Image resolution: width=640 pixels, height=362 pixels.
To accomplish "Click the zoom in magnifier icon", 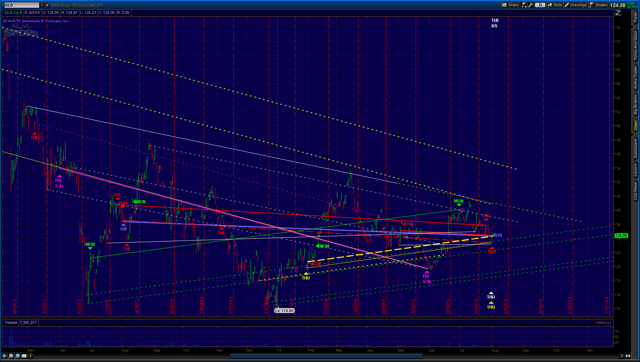I will pyautogui.click(x=11, y=356).
